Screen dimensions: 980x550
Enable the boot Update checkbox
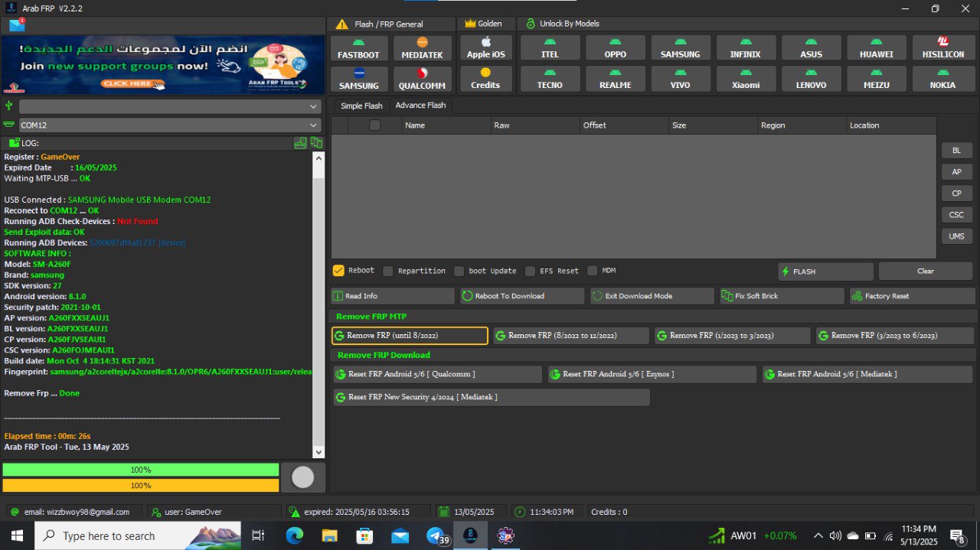[459, 271]
